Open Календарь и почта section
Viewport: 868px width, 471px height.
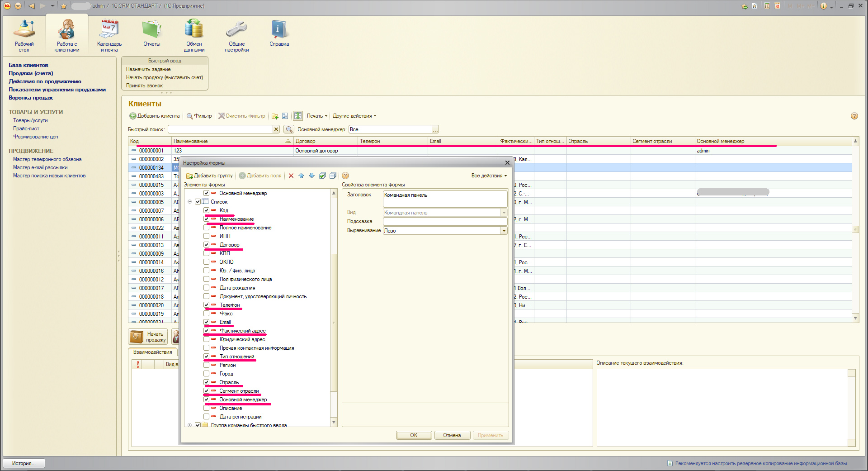(109, 29)
